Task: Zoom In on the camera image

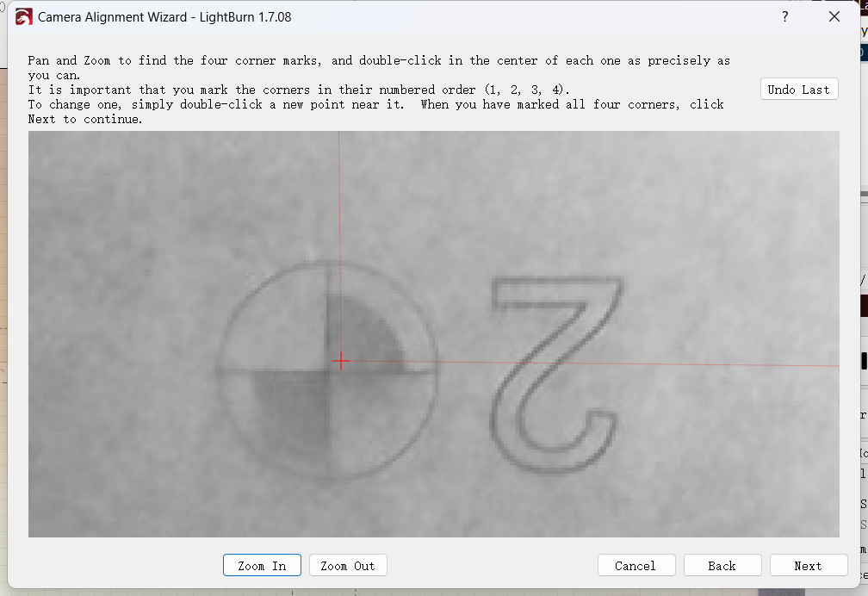Action: [262, 566]
